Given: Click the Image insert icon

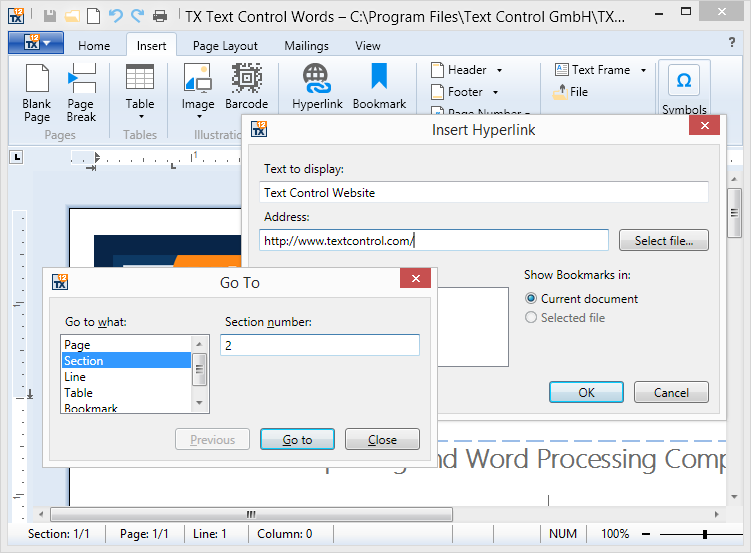Looking at the screenshot, I should click(x=197, y=80).
